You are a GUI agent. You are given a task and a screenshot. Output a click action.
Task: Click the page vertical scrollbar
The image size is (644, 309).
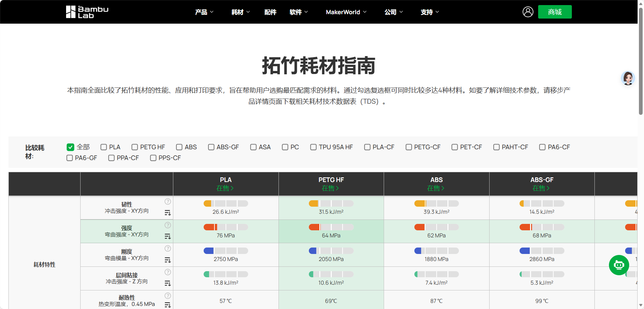tap(641, 61)
